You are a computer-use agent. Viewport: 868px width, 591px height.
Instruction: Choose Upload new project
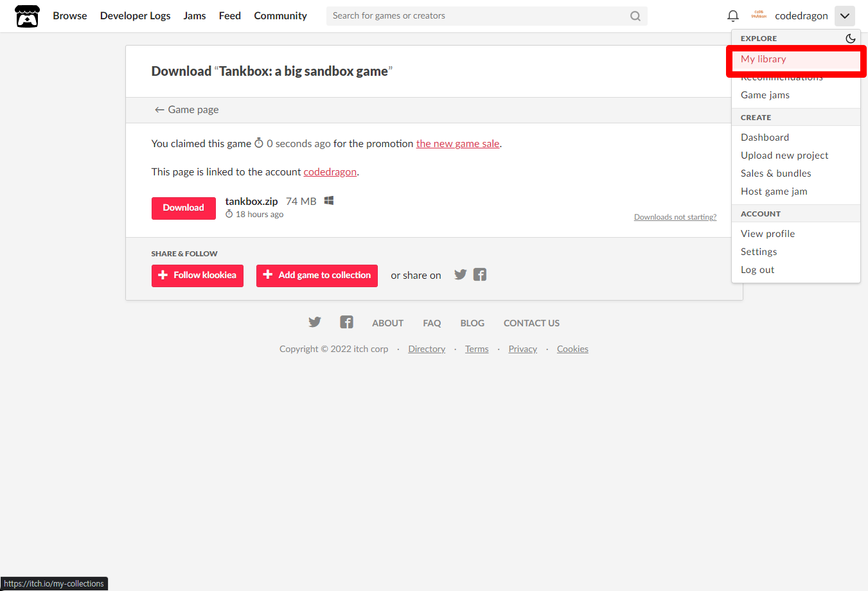pos(796,155)
